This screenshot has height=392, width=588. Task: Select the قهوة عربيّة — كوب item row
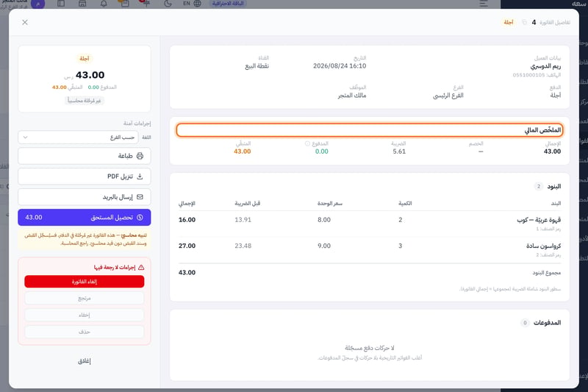(x=370, y=224)
